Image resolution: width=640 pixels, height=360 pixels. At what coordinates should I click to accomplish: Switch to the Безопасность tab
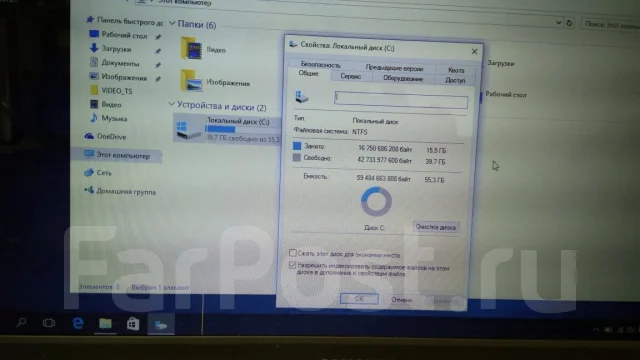pyautogui.click(x=320, y=64)
